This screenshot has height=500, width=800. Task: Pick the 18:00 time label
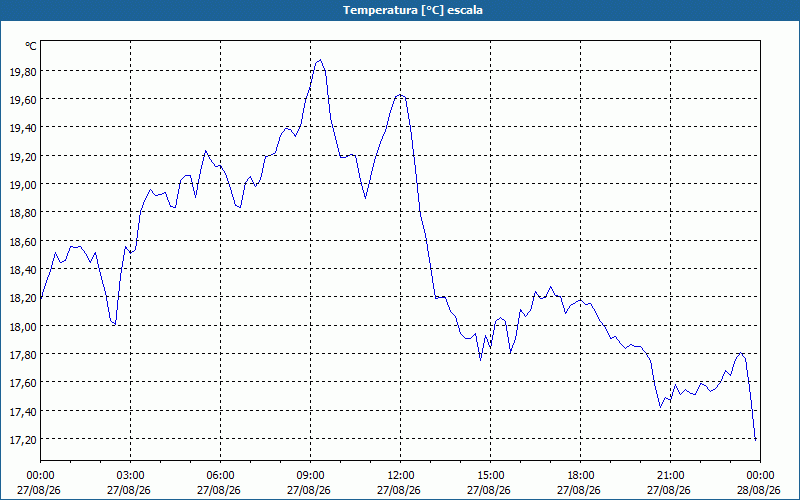pyautogui.click(x=580, y=476)
